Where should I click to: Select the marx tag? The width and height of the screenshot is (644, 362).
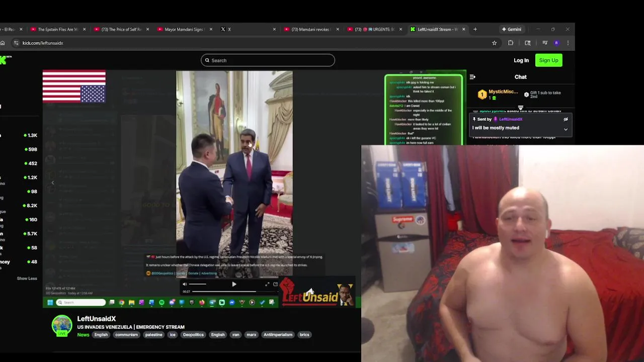(x=252, y=335)
